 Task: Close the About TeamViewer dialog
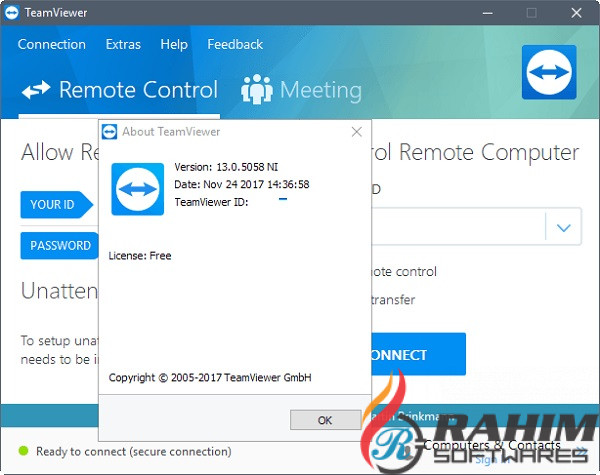(357, 132)
